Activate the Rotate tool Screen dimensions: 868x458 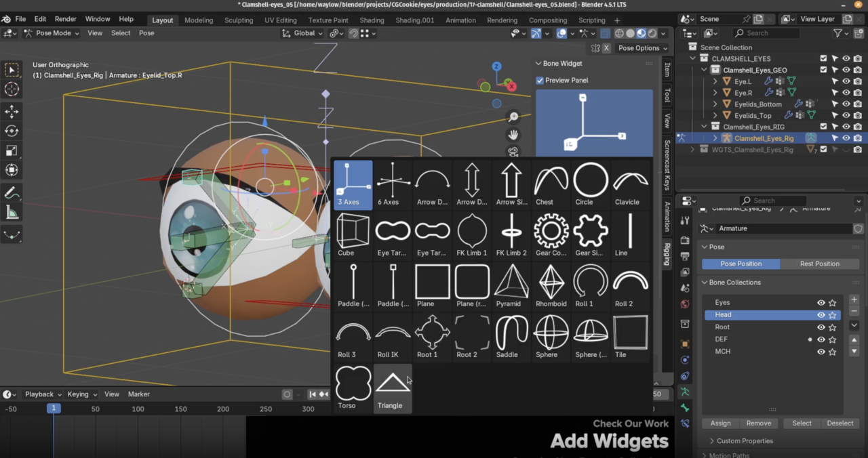(12, 131)
